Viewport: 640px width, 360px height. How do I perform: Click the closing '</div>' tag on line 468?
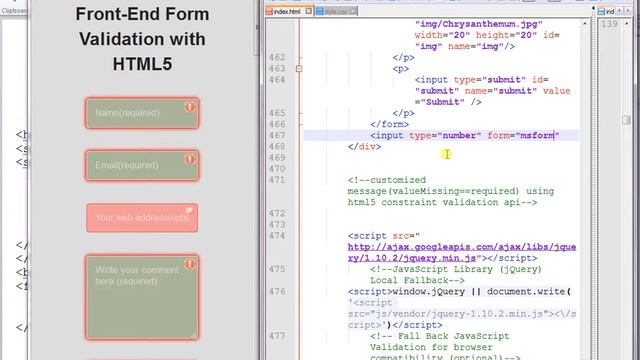(364, 146)
